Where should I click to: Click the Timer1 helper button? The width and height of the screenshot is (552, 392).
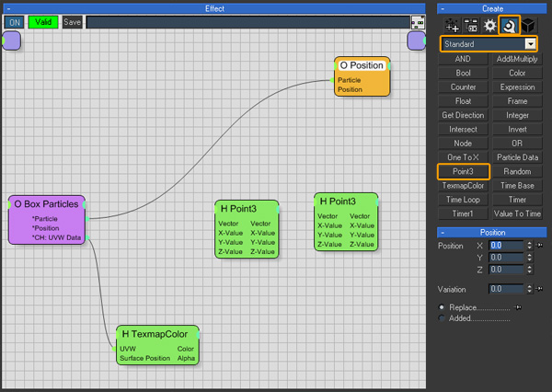[x=463, y=213]
